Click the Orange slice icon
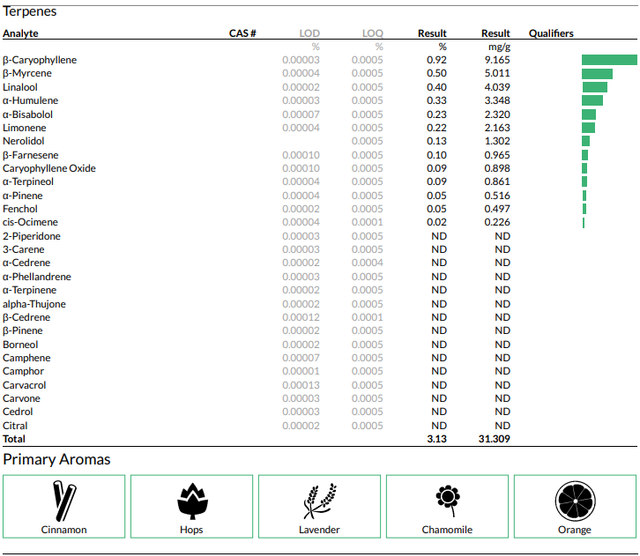Image resolution: width=640 pixels, height=556 pixels. 575,501
